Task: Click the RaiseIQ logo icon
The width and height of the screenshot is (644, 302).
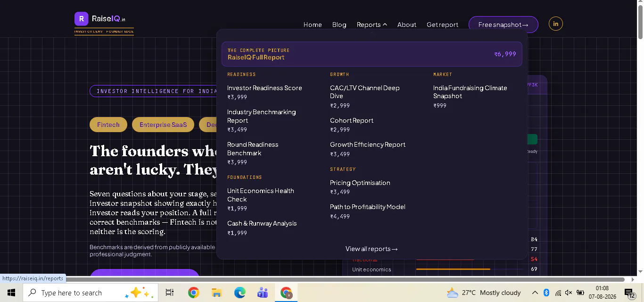Action: [82, 19]
